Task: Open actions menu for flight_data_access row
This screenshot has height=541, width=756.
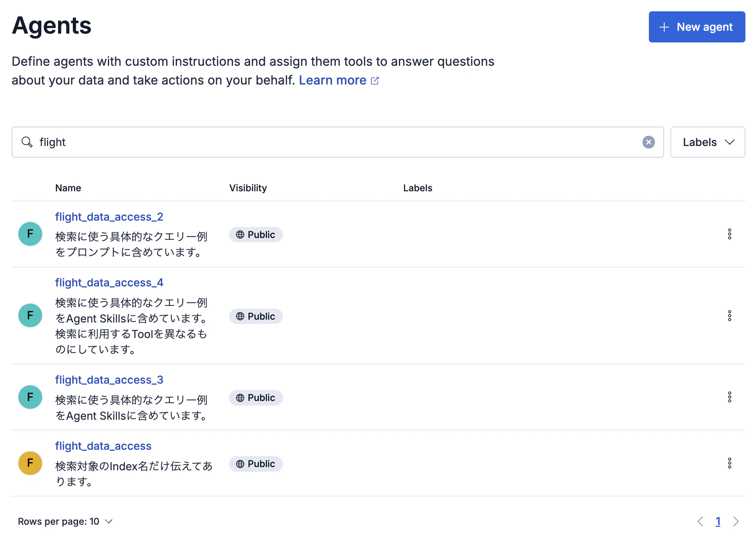Action: [x=729, y=463]
